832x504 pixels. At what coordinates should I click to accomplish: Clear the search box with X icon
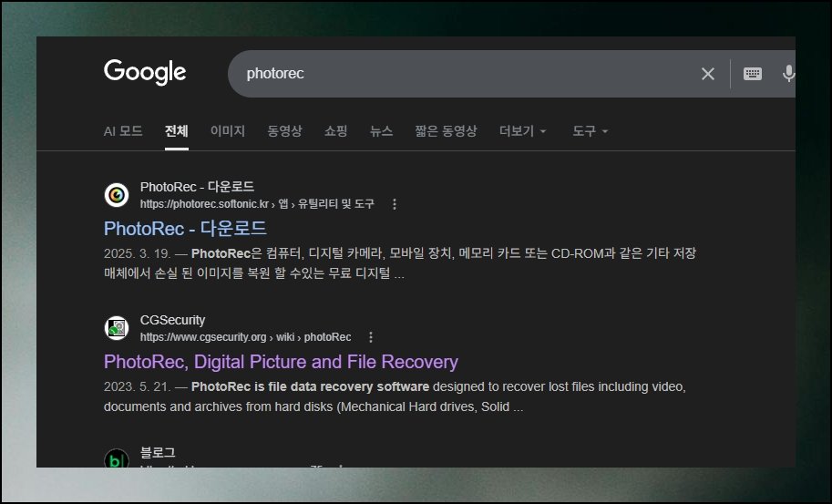pos(708,74)
